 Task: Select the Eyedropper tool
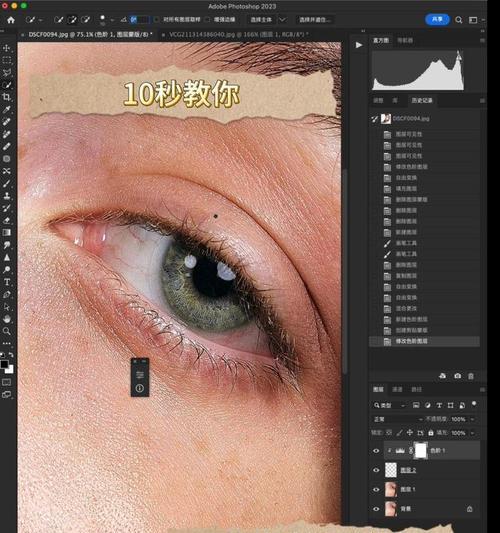[x=6, y=109]
